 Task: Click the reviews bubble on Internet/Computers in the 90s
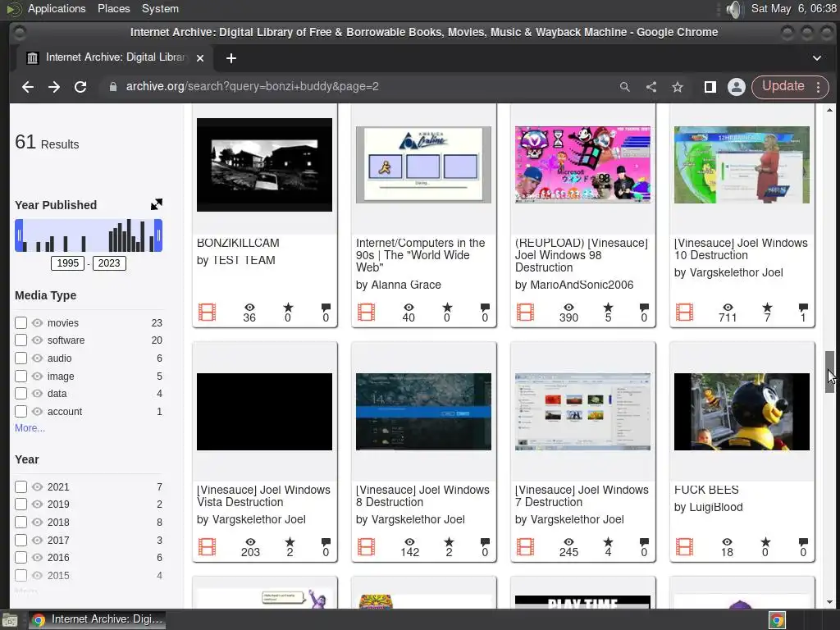tap(485, 308)
